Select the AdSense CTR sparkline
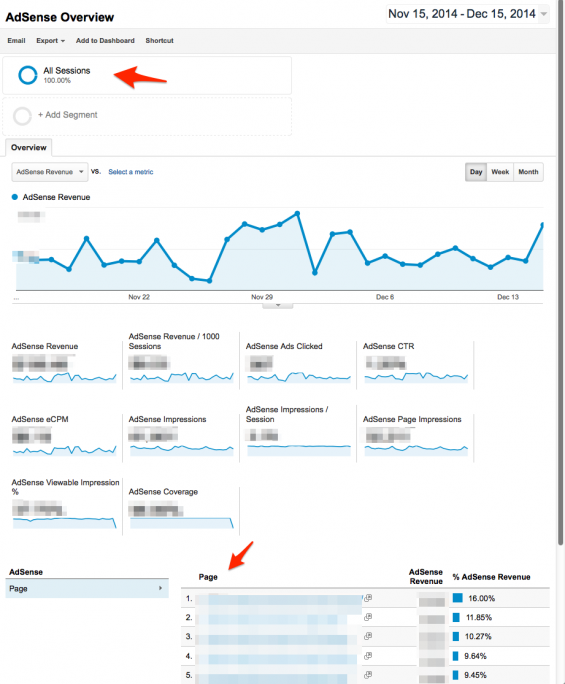565x684 pixels. 416,377
